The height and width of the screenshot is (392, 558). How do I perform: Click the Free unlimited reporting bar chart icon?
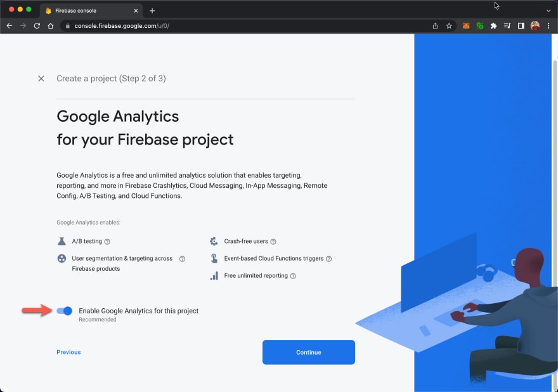pos(214,275)
